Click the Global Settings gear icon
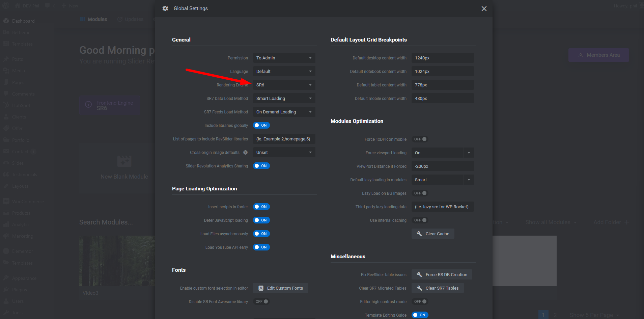 tap(165, 8)
